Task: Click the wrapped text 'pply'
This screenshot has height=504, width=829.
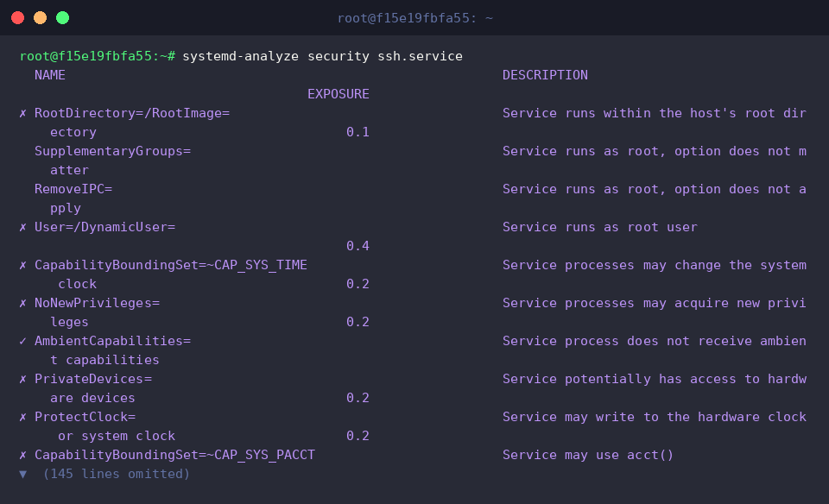Action: (66, 208)
